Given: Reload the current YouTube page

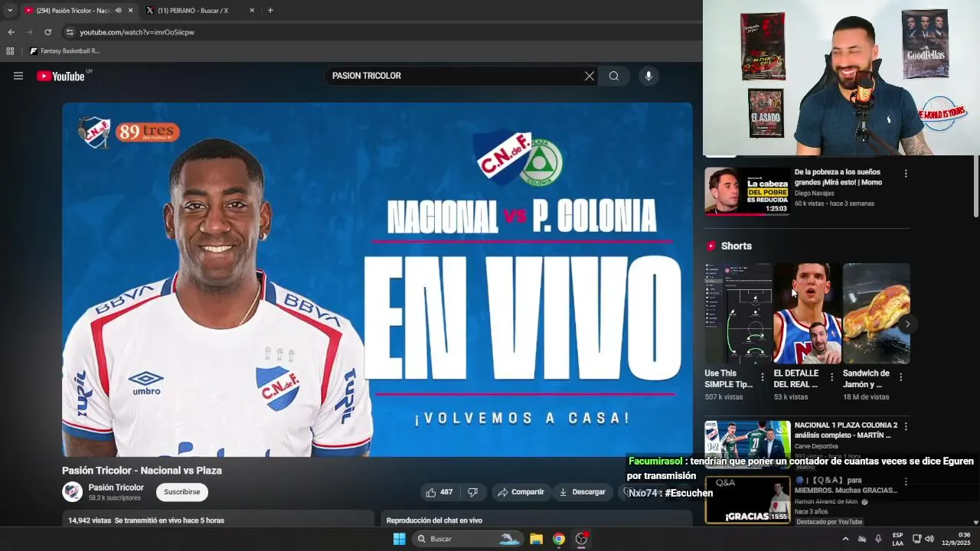Looking at the screenshot, I should click(x=47, y=32).
